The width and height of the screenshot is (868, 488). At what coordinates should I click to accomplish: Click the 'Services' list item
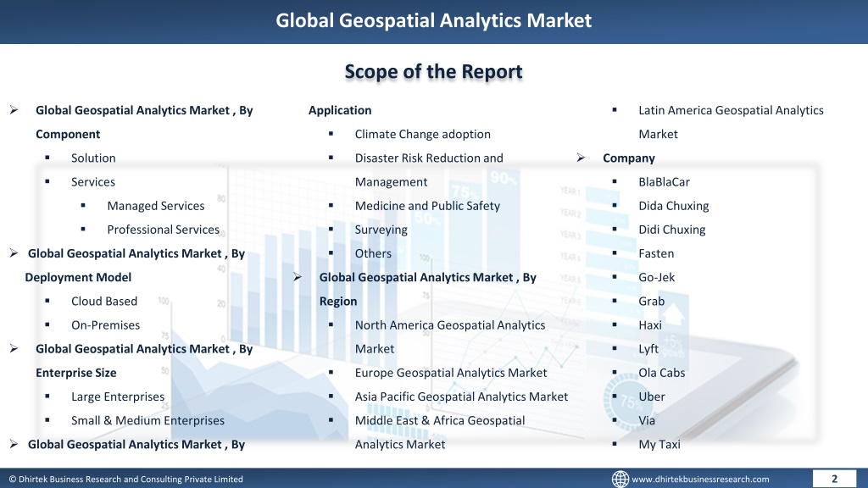(x=93, y=182)
